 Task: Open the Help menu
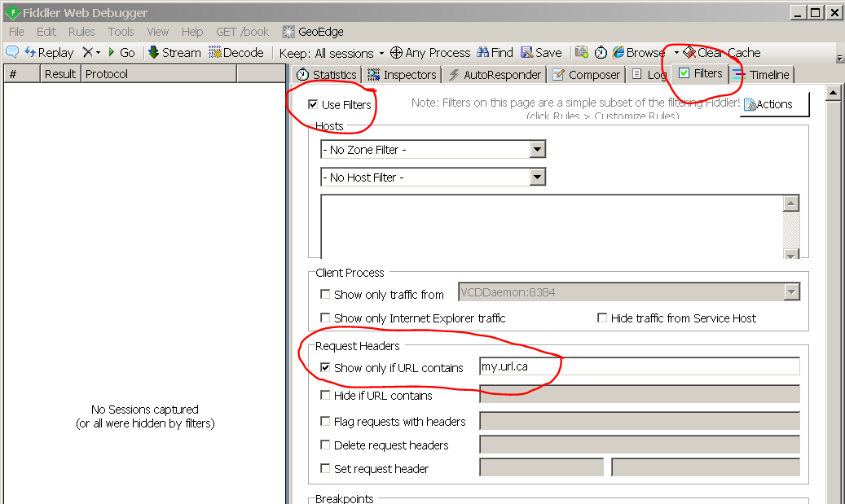(192, 32)
